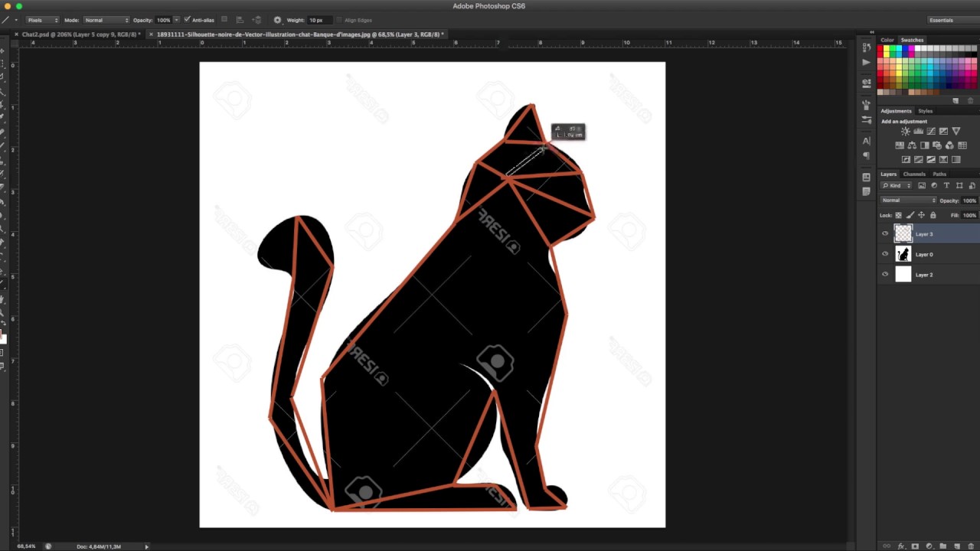Viewport: 980px width, 551px height.
Task: Switch to the Channels tab
Action: (914, 174)
